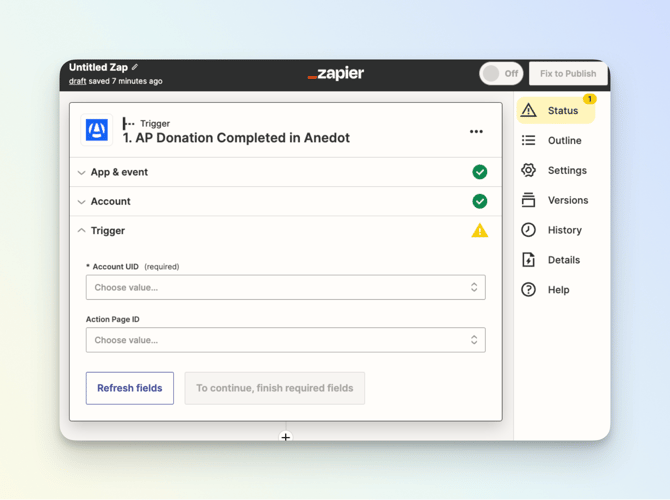670x500 pixels.
Task: Collapse the Trigger section
Action: click(285, 231)
